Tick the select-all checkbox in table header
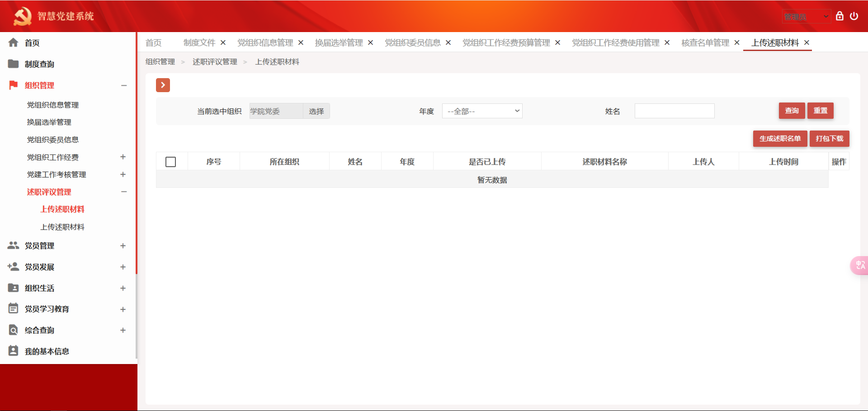Screen dimensions: 868x411 (171, 162)
